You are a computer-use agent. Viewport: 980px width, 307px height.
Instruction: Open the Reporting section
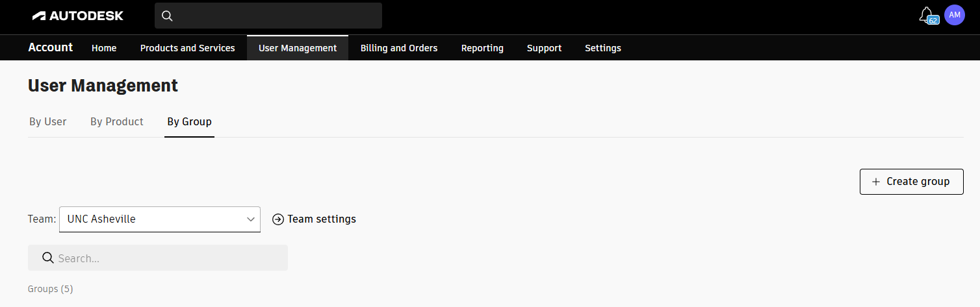point(482,48)
